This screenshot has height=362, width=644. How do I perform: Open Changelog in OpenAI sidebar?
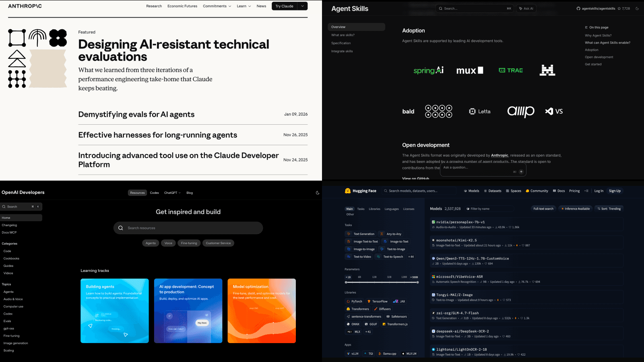coord(9,225)
